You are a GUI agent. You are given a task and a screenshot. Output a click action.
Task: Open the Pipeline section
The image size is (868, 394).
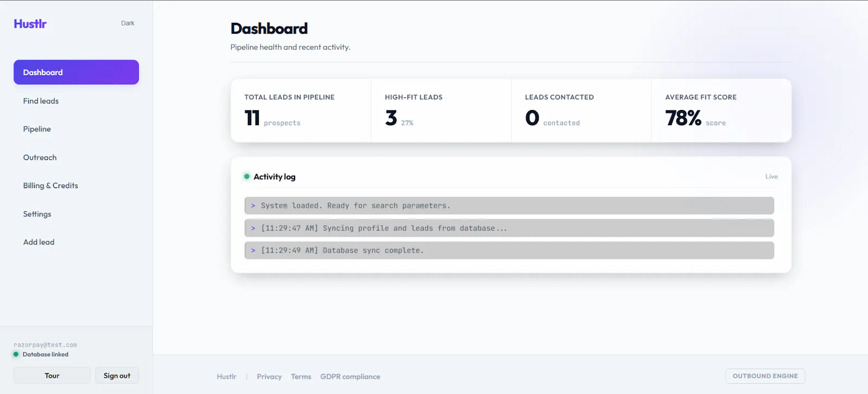coord(76,129)
